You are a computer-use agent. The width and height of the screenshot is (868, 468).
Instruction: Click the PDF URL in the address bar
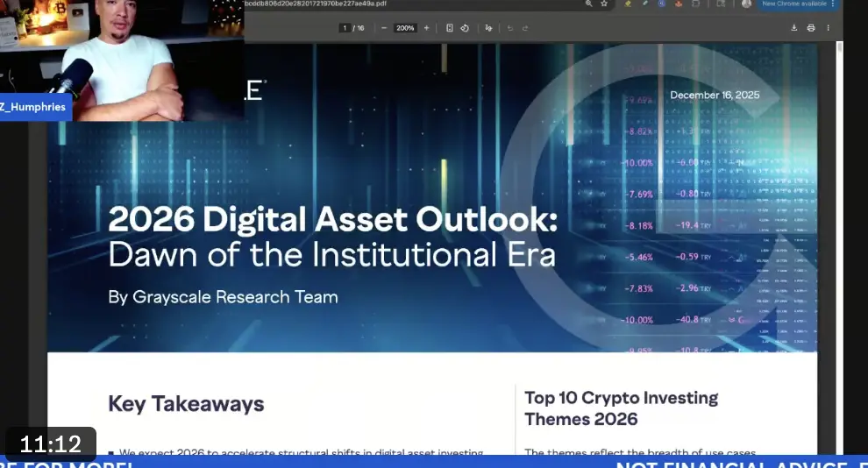(316, 4)
